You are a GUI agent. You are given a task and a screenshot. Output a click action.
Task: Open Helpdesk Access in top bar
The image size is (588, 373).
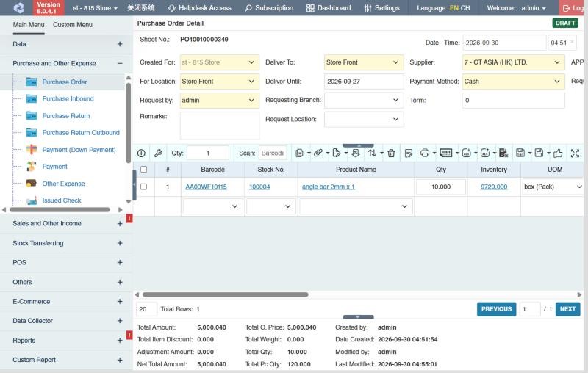click(199, 8)
